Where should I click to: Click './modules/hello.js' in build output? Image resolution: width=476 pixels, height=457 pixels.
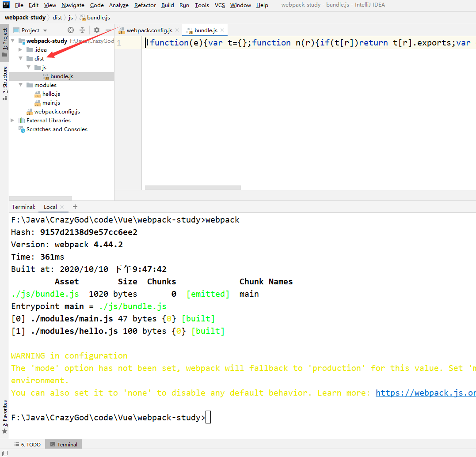[74, 331]
